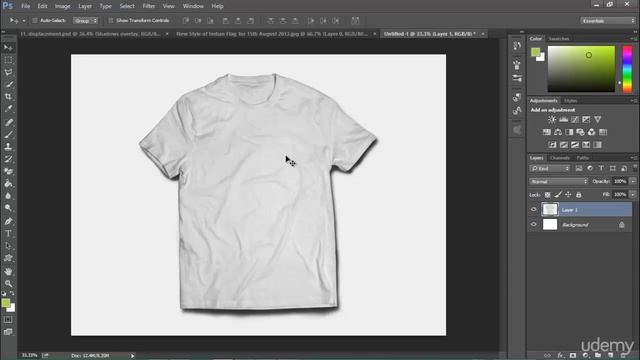The height and width of the screenshot is (360, 640).
Task: Open the Normal blend mode dropdown
Action: (x=559, y=181)
